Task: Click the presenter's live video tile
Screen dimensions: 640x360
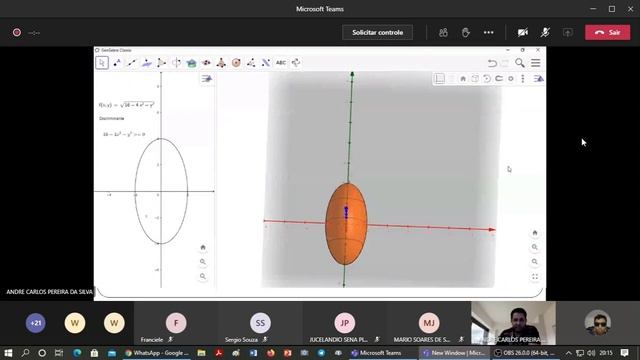Action: tap(513, 323)
